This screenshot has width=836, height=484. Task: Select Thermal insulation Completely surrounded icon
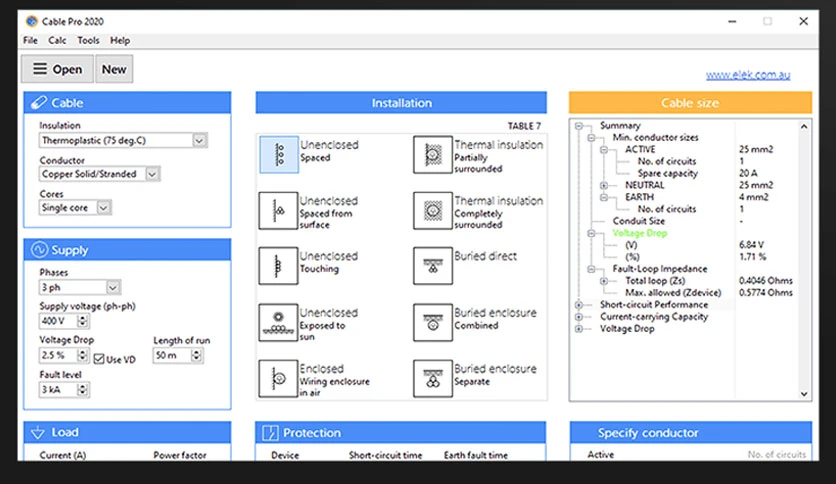433,211
